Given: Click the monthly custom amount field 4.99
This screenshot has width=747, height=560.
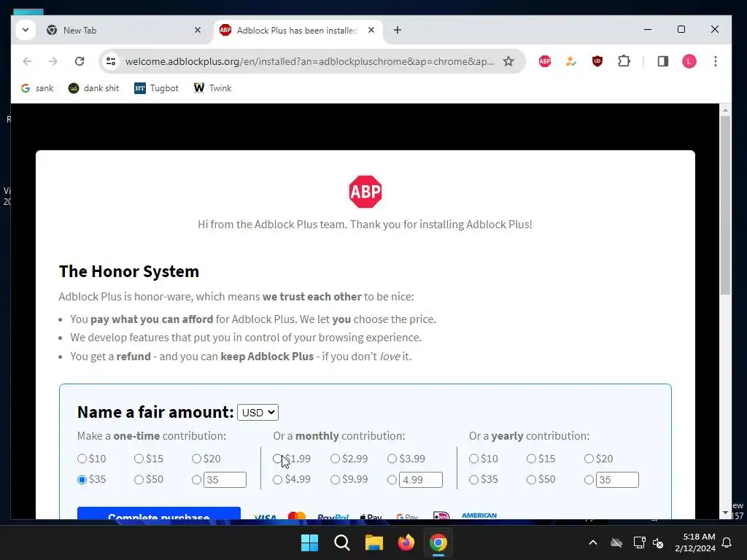Looking at the screenshot, I should [421, 480].
